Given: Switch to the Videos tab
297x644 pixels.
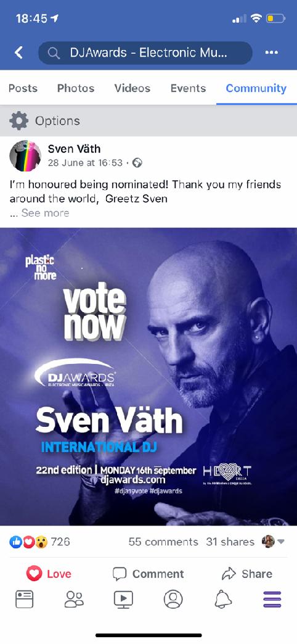Looking at the screenshot, I should click(132, 88).
